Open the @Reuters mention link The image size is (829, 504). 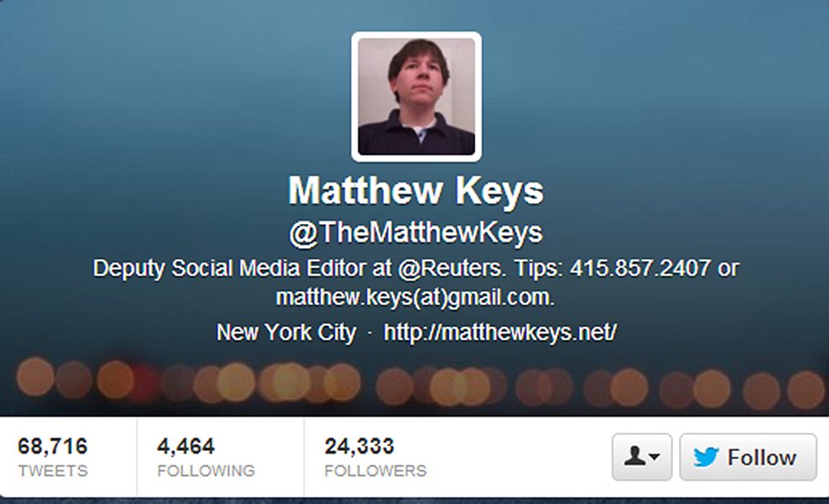(450, 268)
